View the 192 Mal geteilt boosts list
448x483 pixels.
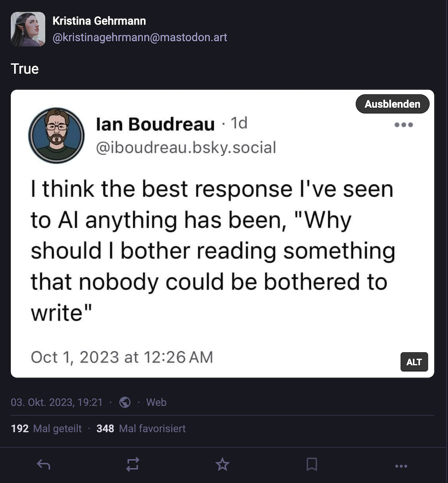coord(46,429)
